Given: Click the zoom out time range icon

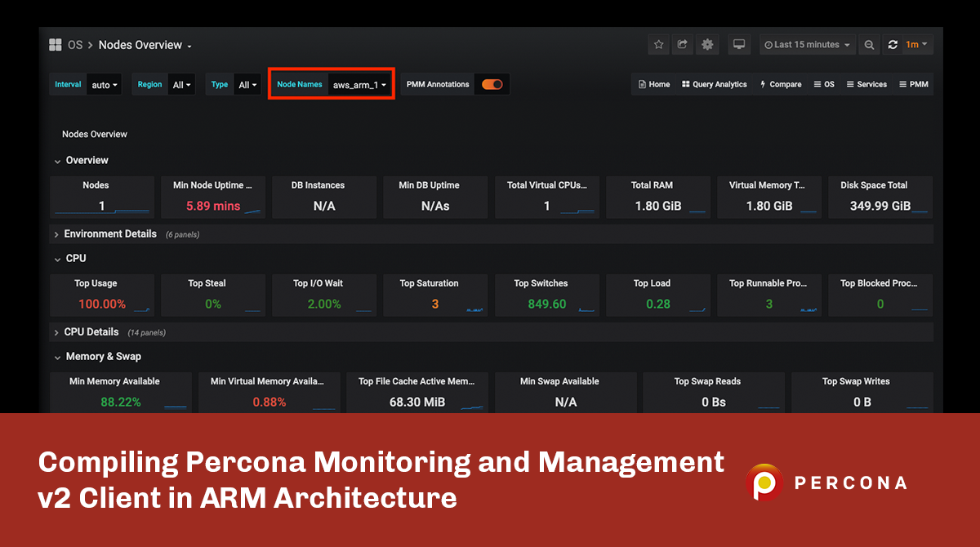Looking at the screenshot, I should click(870, 45).
